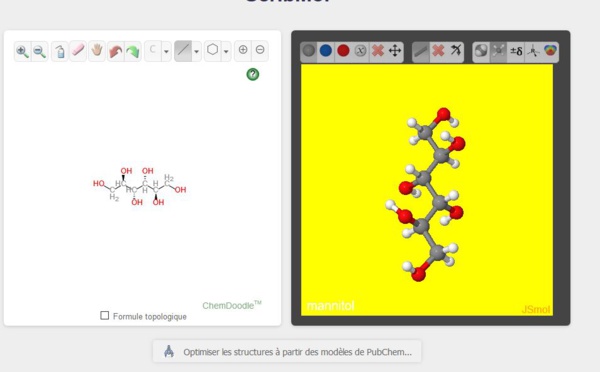This screenshot has width=600, height=372.
Task: Select the pink eraser tool
Action: coord(78,51)
